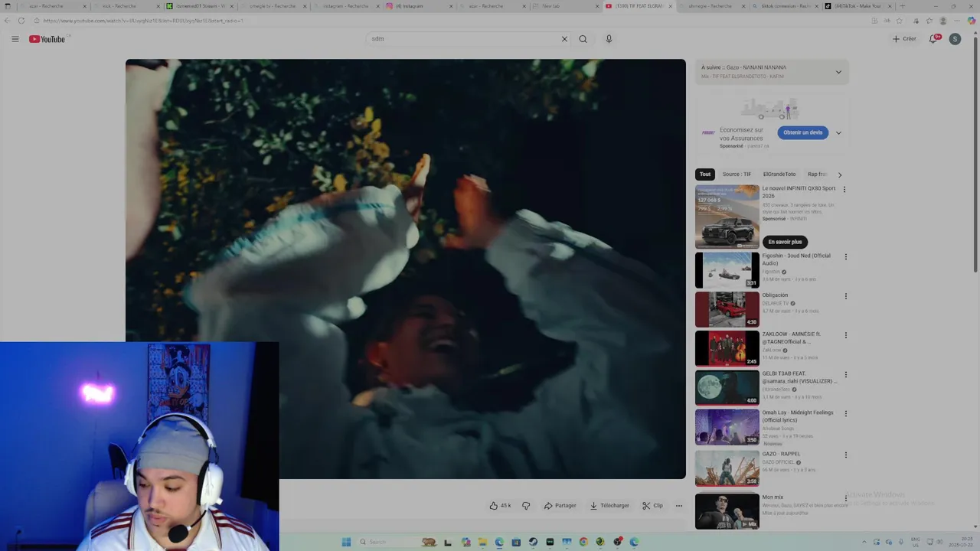980x551 pixels.
Task: Like the video with thumbs up
Action: [500, 506]
